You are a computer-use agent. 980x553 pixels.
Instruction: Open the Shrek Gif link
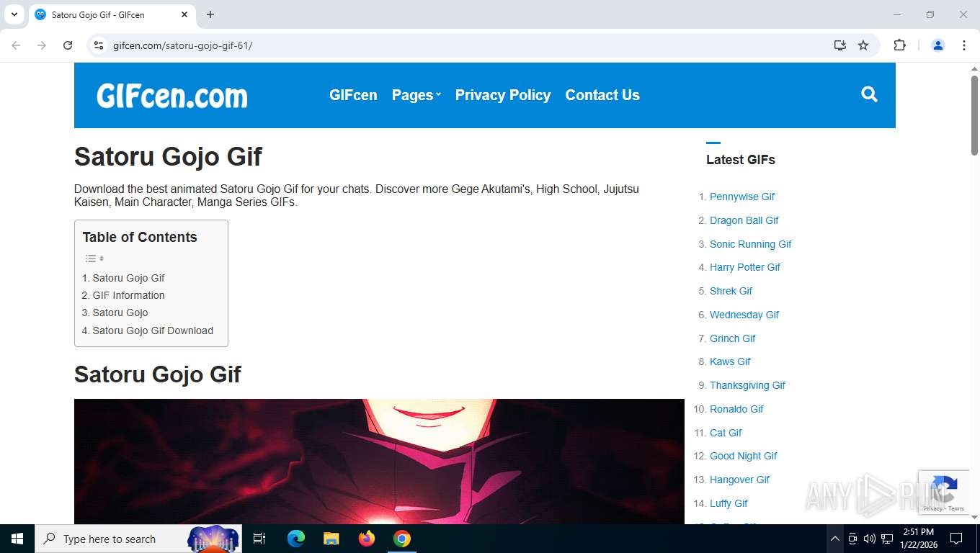pos(731,291)
